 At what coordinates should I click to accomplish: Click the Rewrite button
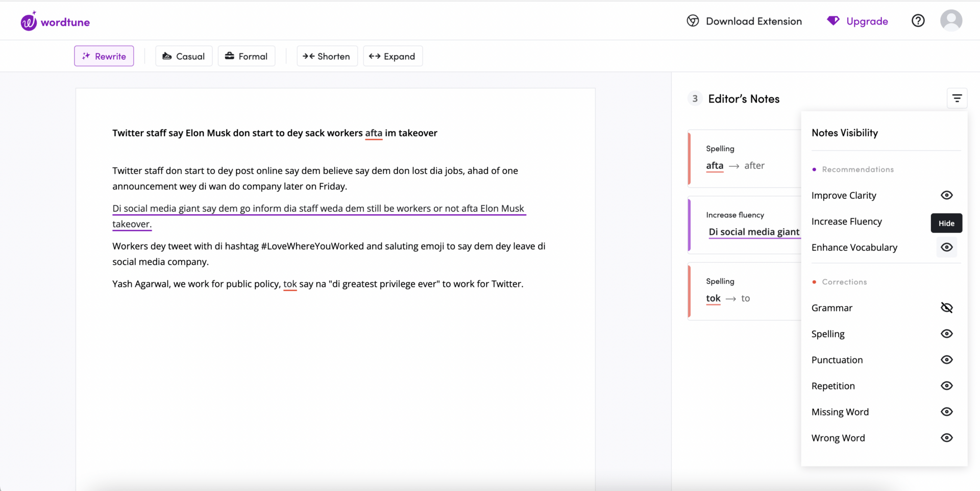[104, 56]
